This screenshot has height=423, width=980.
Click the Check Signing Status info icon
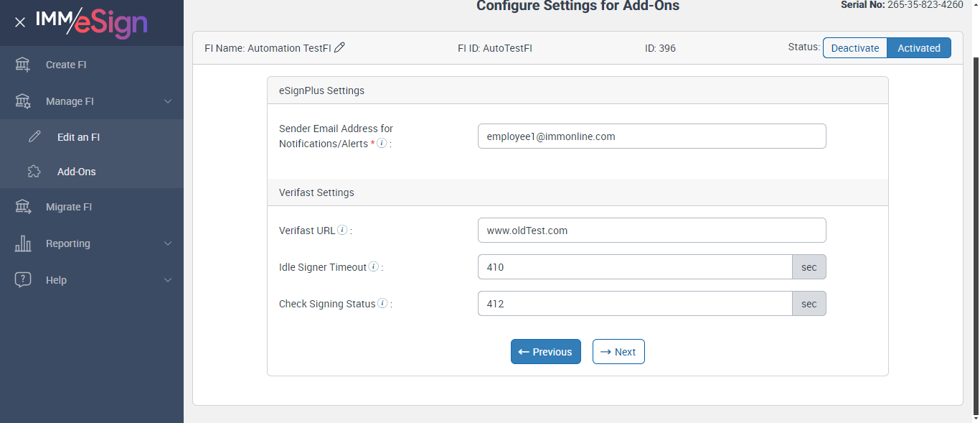382,304
